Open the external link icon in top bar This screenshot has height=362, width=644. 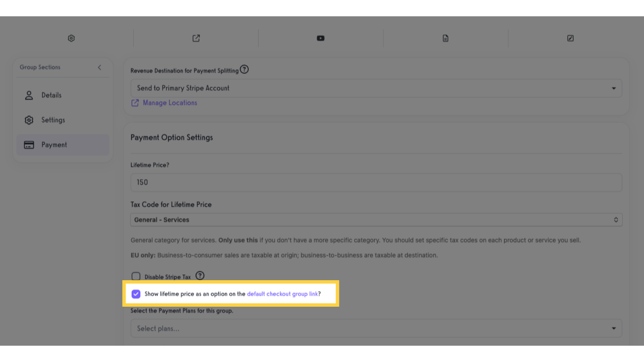(196, 38)
